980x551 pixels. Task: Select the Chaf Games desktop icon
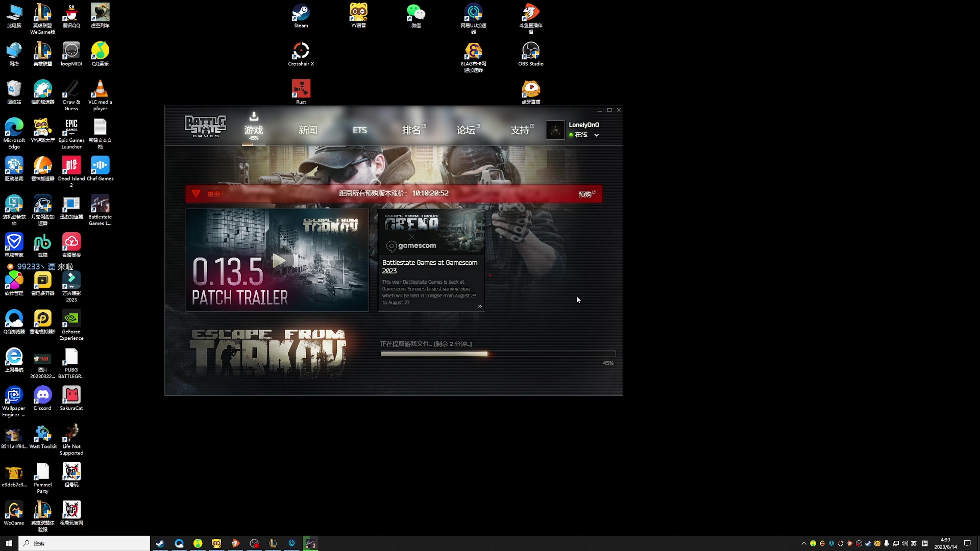[100, 169]
